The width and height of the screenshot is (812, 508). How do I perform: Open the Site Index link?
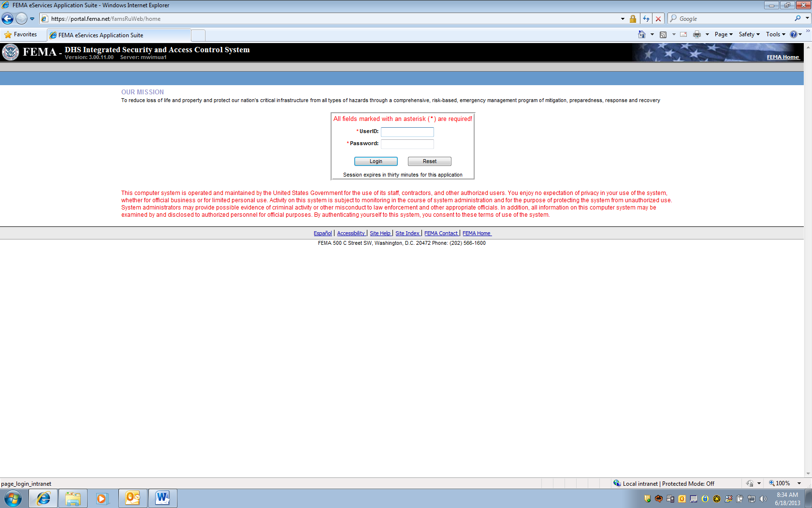408,233
